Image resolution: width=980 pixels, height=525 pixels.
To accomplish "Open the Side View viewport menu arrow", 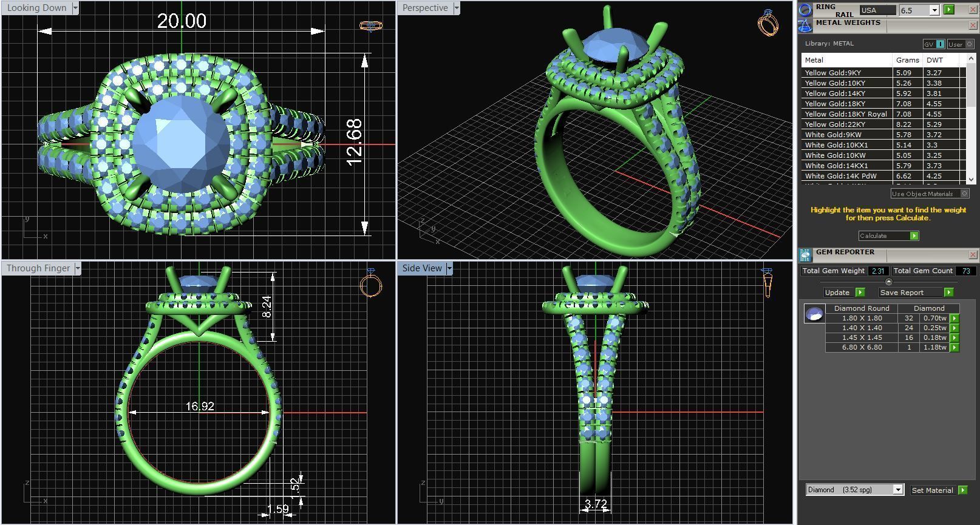I will point(449,268).
